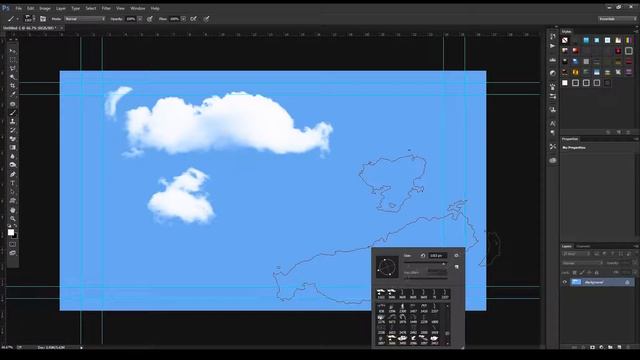Open the layer blend mode dropdown
This screenshot has width=640, height=360.
tap(582, 263)
